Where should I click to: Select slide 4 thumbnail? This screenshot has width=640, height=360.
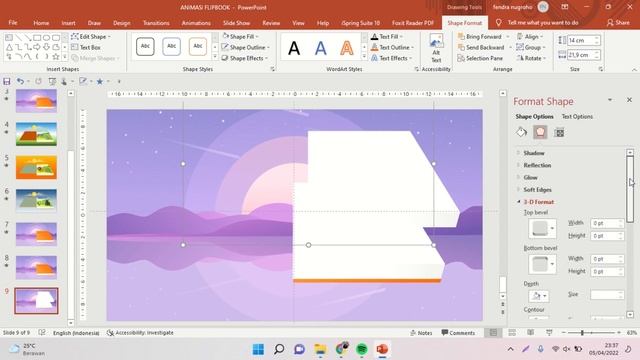coord(36,134)
